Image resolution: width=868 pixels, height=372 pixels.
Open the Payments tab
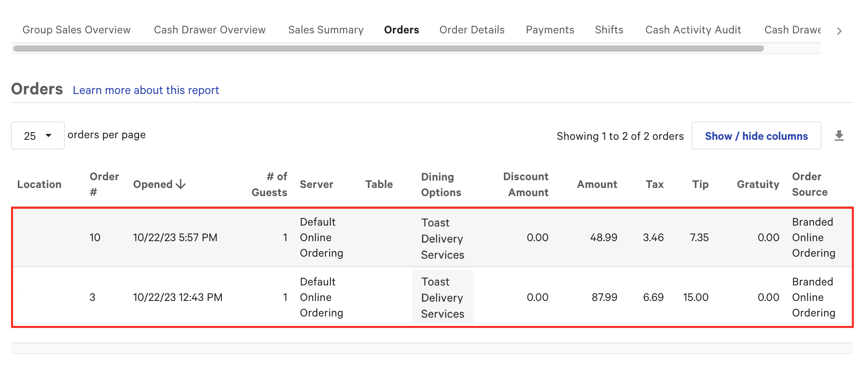[x=550, y=30]
